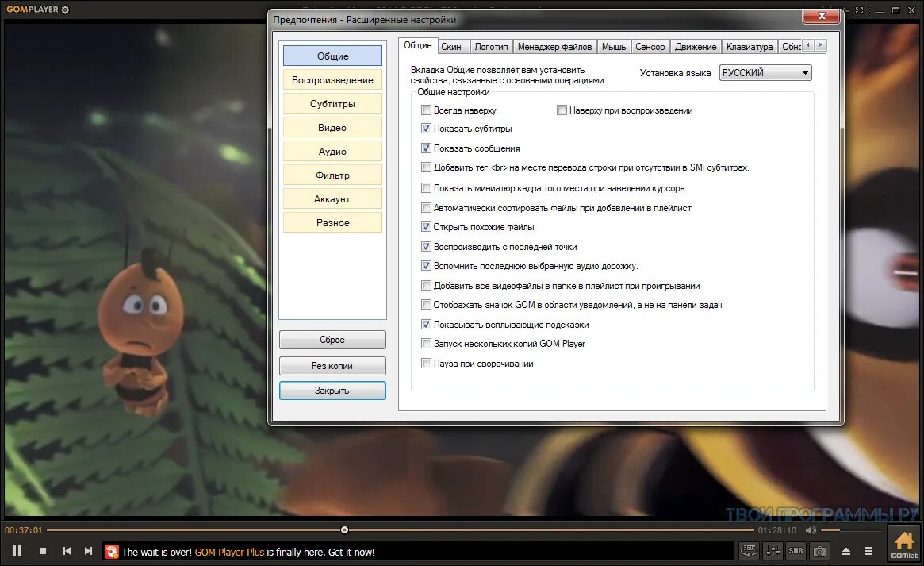Check 'Запуск нескольких копий GOM Player'
Viewport: 924px width, 566px height.
pyautogui.click(x=426, y=343)
